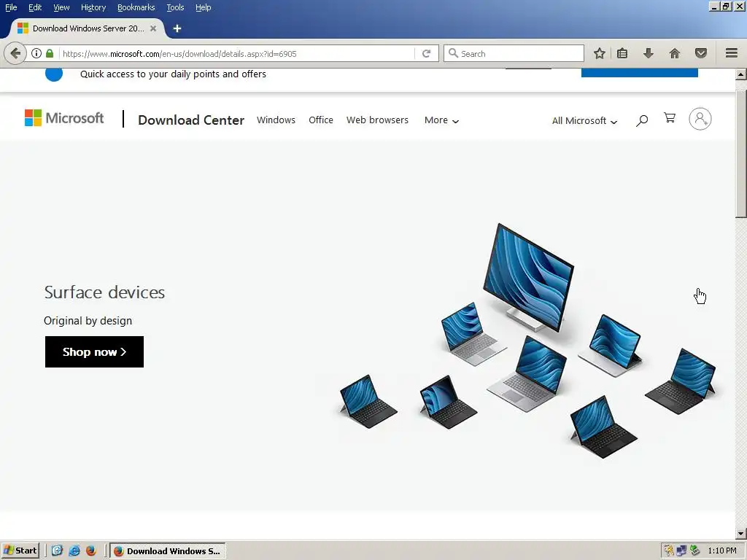Go to the Windows nav link
747x560 pixels.
pyautogui.click(x=276, y=120)
